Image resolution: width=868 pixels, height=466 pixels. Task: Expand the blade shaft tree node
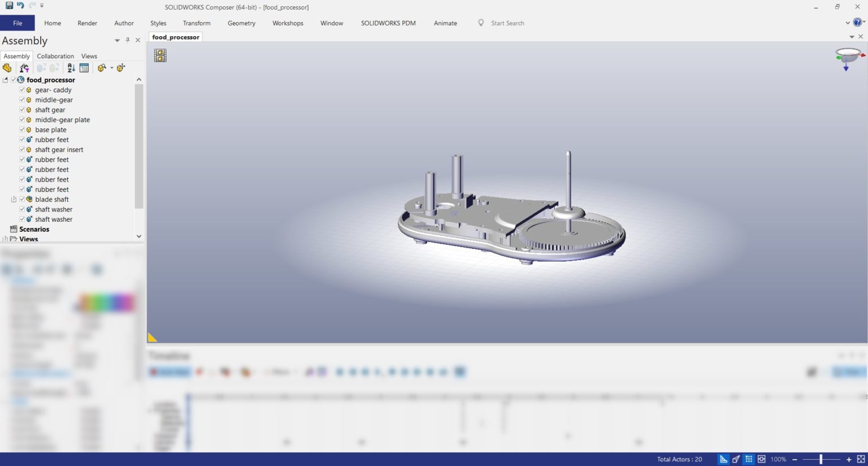(14, 199)
